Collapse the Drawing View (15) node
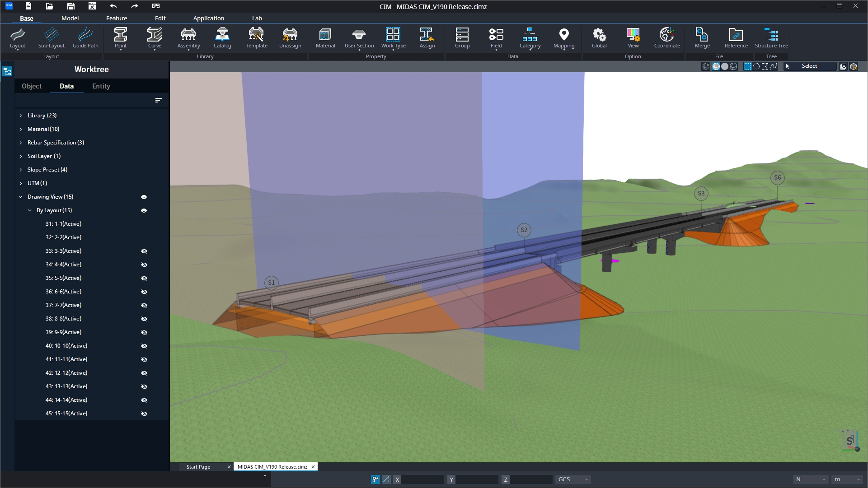The height and width of the screenshot is (488, 868). [21, 197]
